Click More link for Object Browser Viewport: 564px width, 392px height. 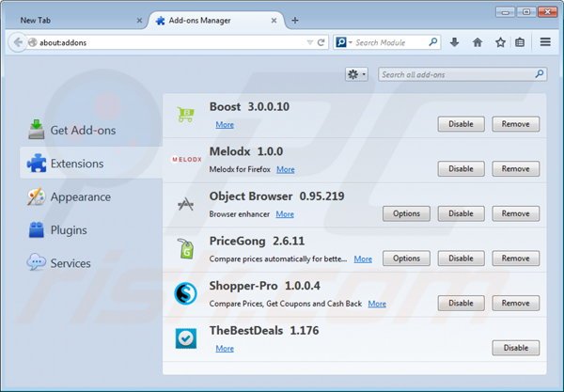[x=285, y=214]
